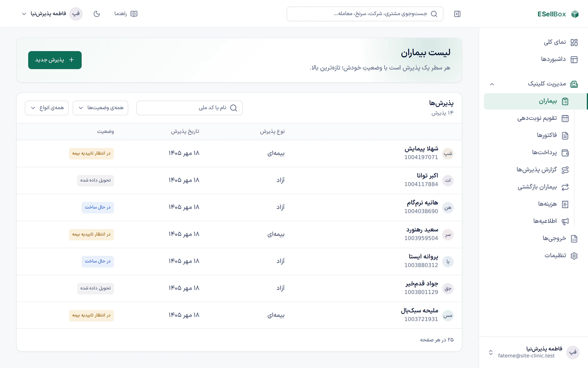Viewport: 588px width, 368px height.
Task: Click the در حال ساخت badge for هانیه نرم‌گام
Action: click(x=98, y=208)
